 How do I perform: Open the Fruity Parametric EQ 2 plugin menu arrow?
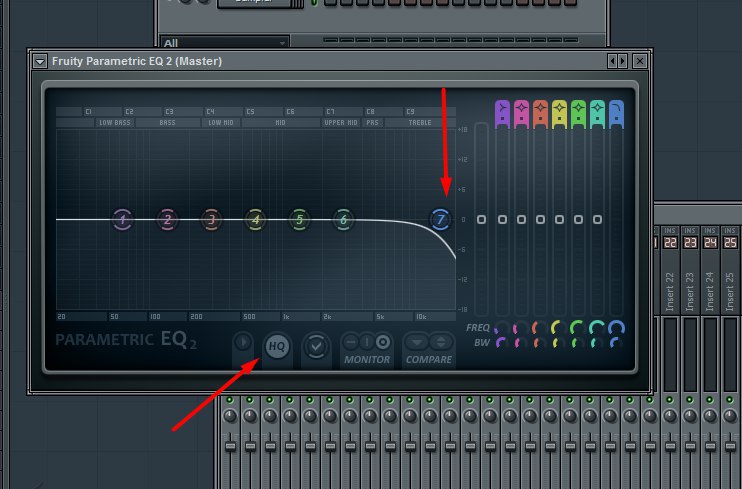tap(40, 62)
